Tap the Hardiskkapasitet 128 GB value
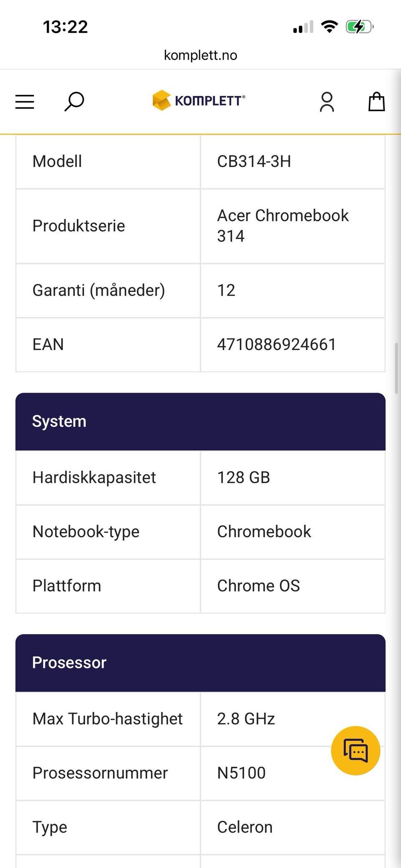This screenshot has width=401, height=868. click(244, 477)
